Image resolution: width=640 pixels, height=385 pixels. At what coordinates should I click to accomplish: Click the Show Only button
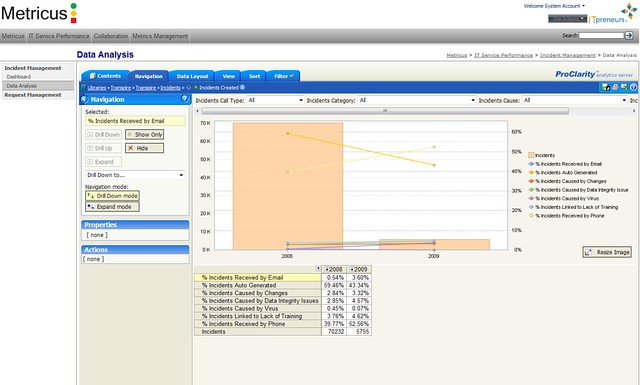click(144, 134)
